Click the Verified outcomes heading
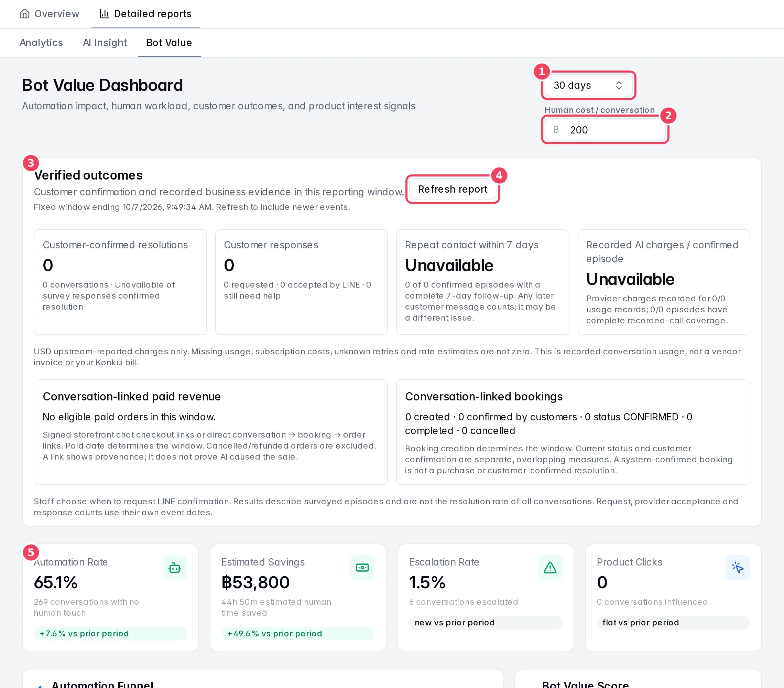Screen dimensions: 784x688 [89, 175]
